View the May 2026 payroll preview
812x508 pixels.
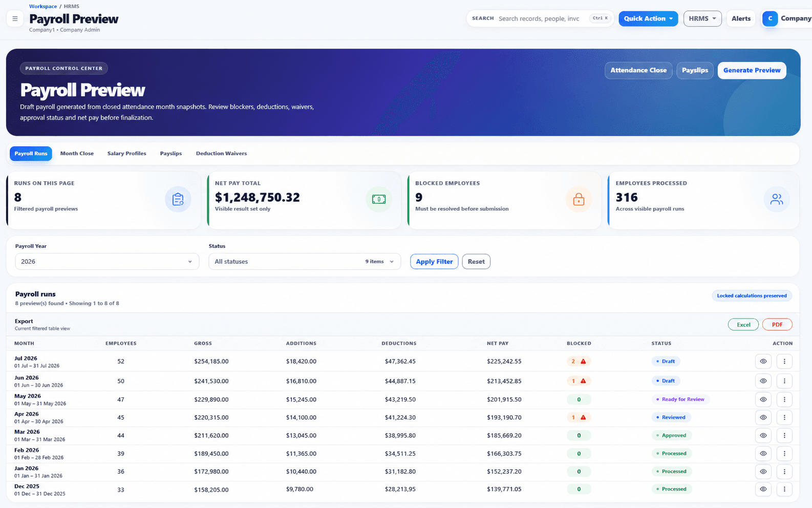tap(763, 399)
